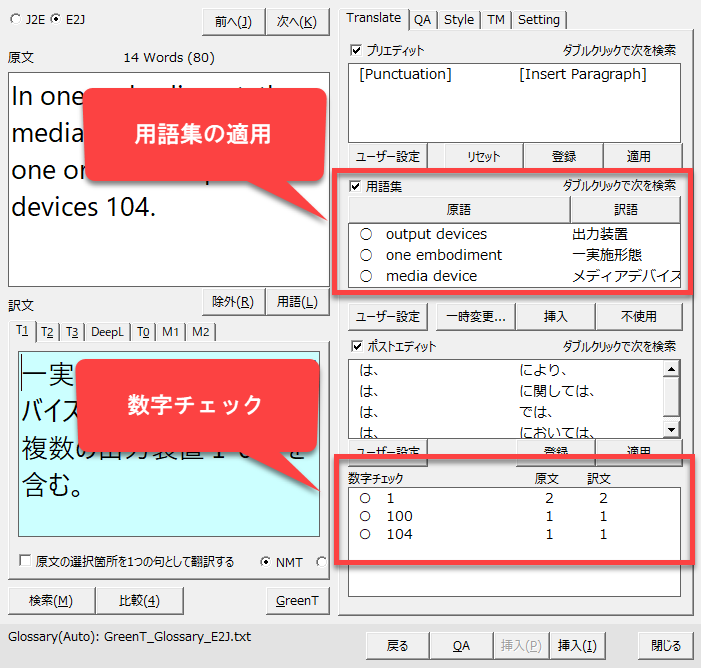This screenshot has height=668, width=701.
Task: Select the NMT radio option
Action: pos(267,562)
